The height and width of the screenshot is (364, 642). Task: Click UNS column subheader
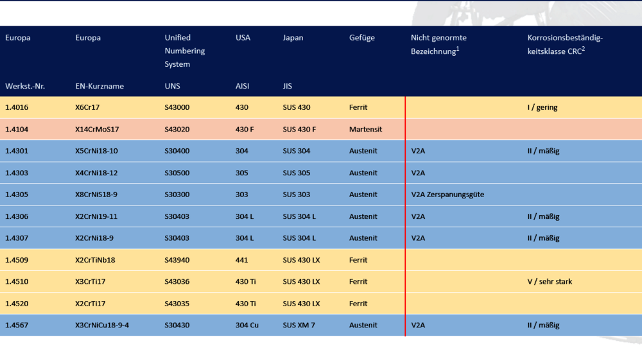[172, 87]
